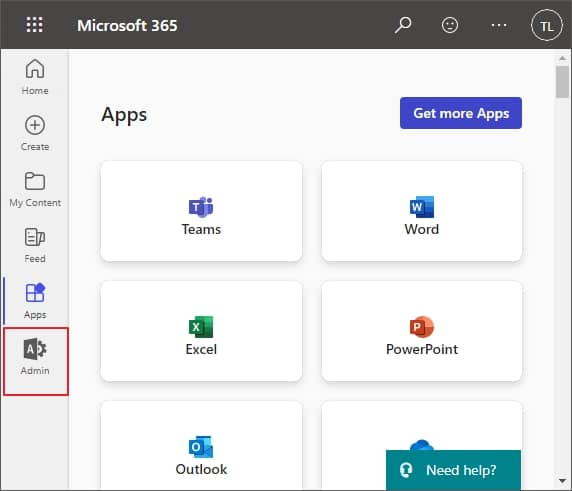Click the Microsoft 365 title

click(x=127, y=26)
